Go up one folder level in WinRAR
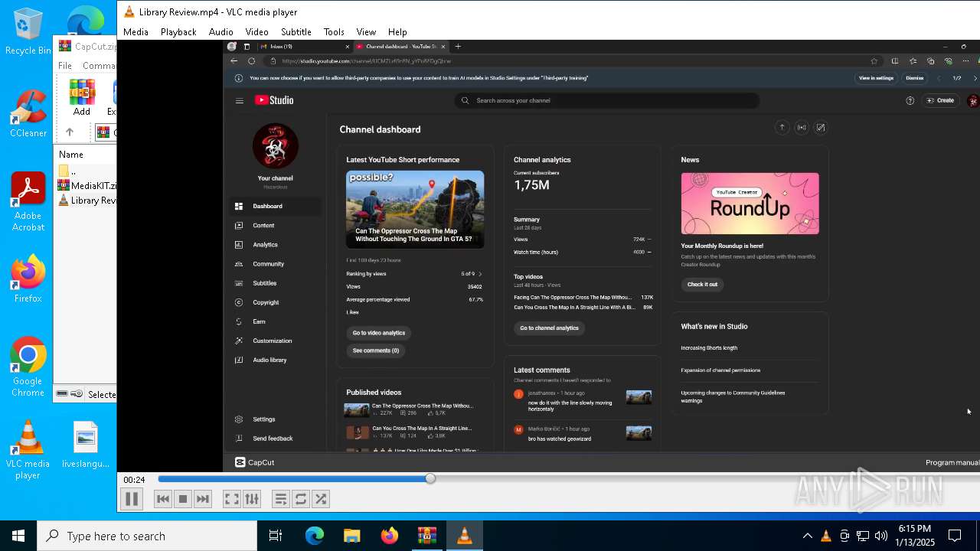980x551 pixels. (69, 132)
